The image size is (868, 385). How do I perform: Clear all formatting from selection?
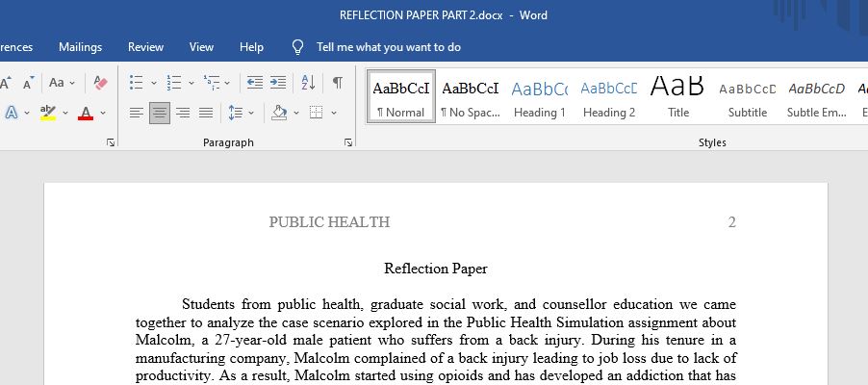[x=101, y=83]
